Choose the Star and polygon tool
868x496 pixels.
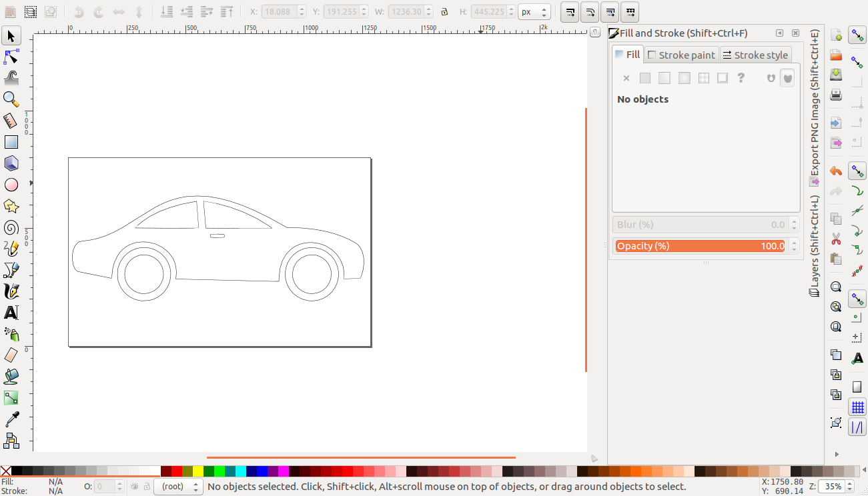[x=11, y=206]
